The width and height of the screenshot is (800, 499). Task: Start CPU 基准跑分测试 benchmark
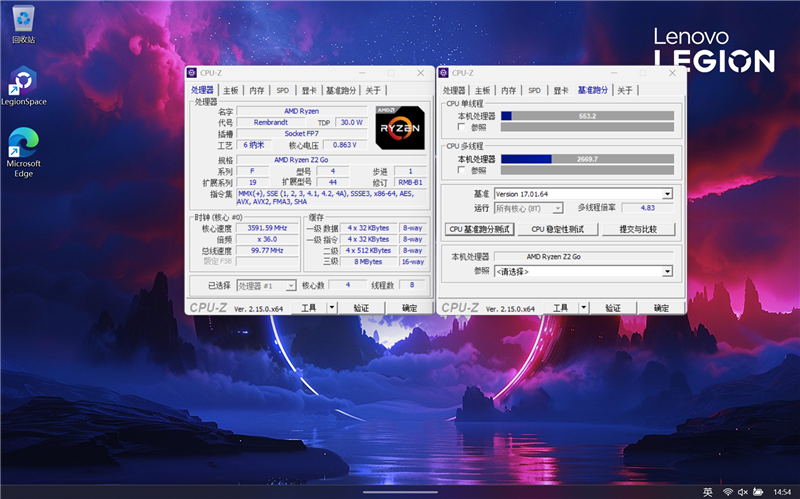(x=479, y=229)
